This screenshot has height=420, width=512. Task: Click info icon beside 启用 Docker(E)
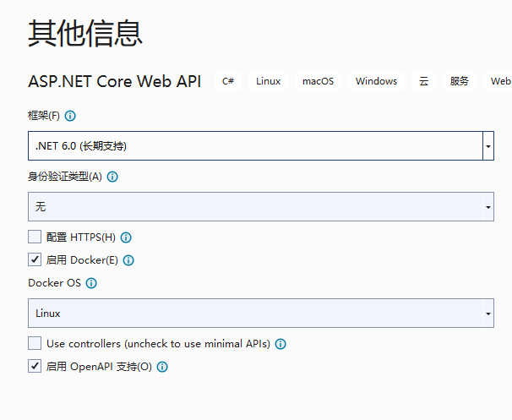tap(128, 260)
